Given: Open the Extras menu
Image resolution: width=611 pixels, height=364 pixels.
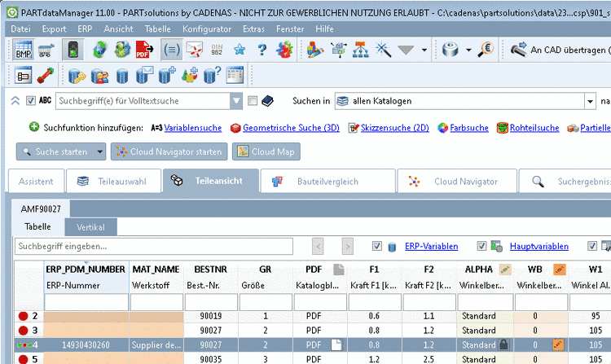Looking at the screenshot, I should pos(253,29).
